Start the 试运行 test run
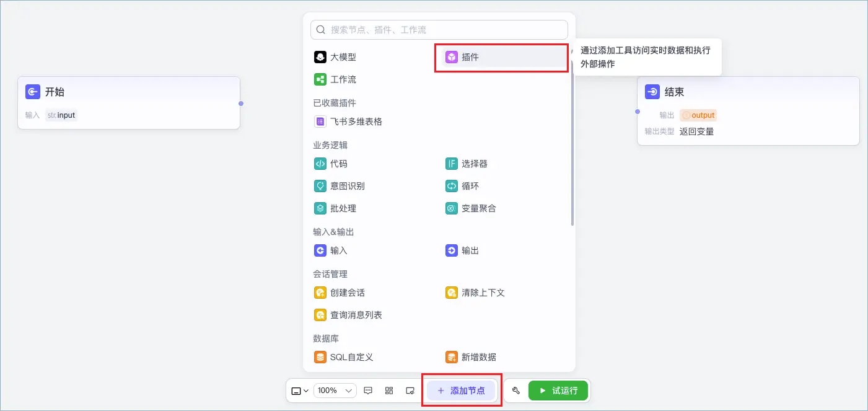This screenshot has width=868, height=411. [x=558, y=391]
